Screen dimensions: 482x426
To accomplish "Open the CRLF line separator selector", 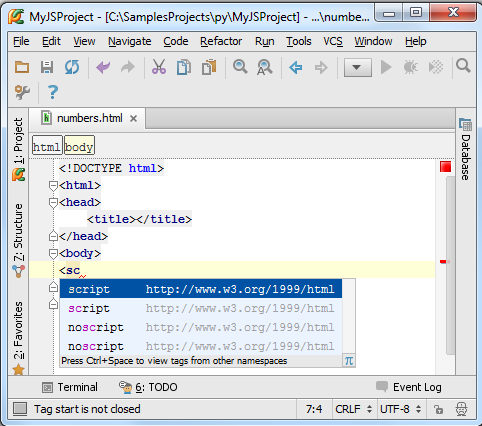I will tap(353, 409).
